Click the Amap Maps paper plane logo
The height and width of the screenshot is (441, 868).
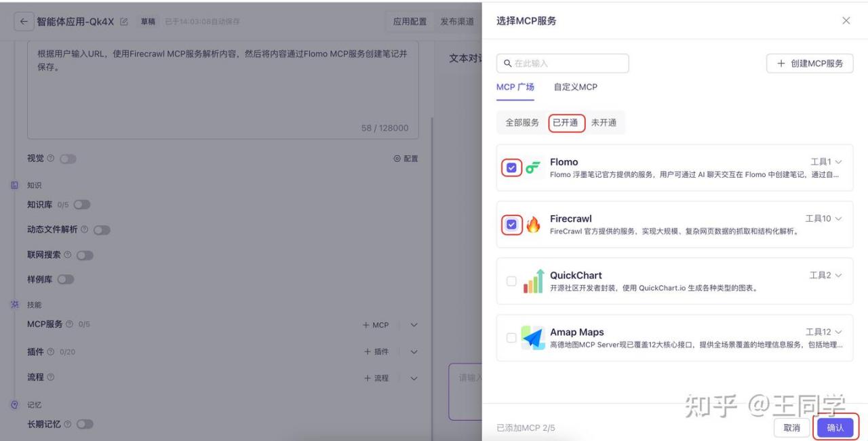pyautogui.click(x=534, y=338)
